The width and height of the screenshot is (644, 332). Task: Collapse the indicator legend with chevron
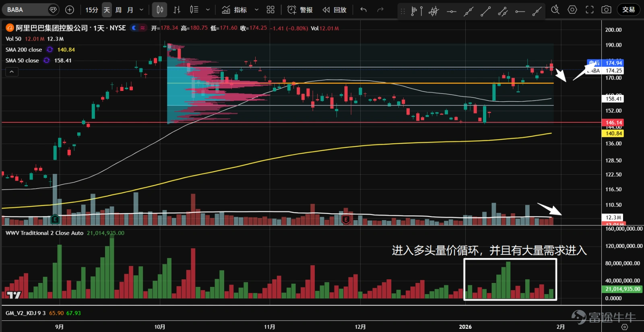[x=12, y=72]
